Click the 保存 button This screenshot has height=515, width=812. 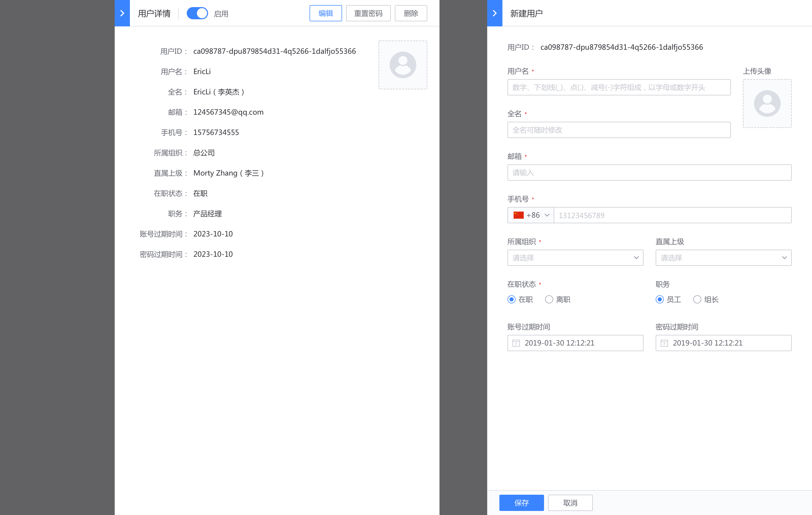(521, 503)
